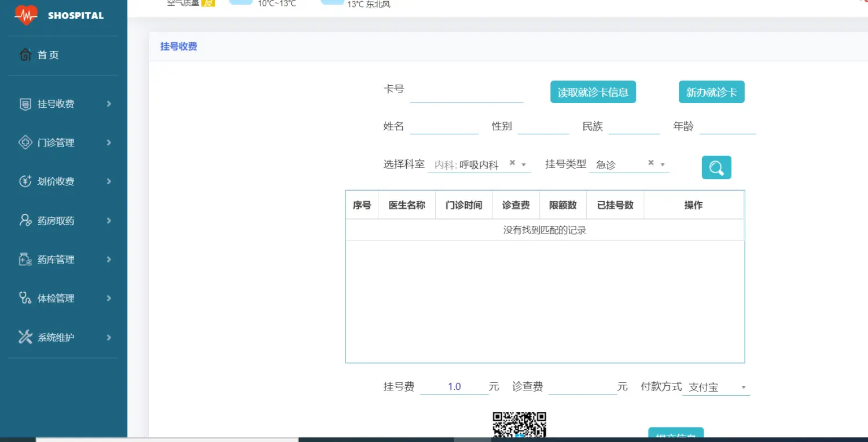Screen dimensions: 868x442
Task: Click the 限额数 column header
Action: point(563,205)
